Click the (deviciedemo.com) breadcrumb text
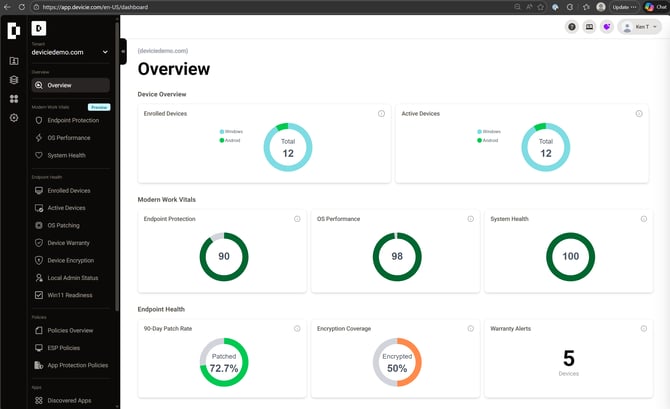 [163, 51]
